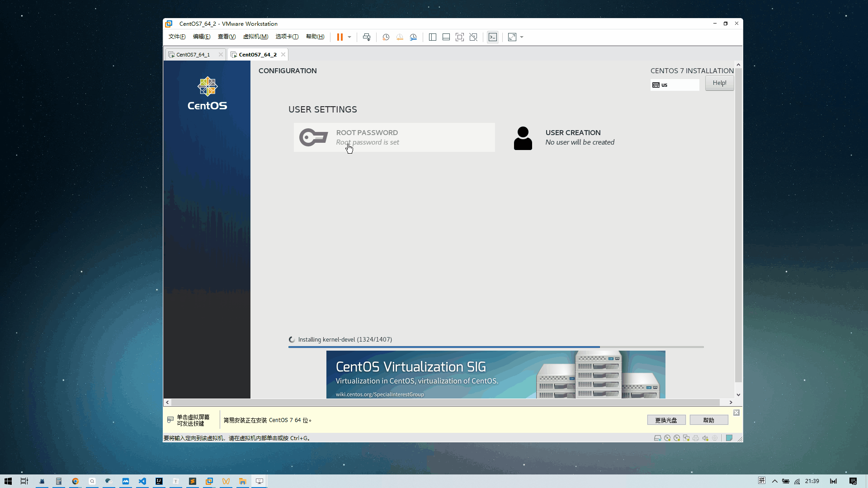Viewport: 868px width, 488px height.
Task: Open IntelliJ IDEA from the taskbar
Action: 159,481
